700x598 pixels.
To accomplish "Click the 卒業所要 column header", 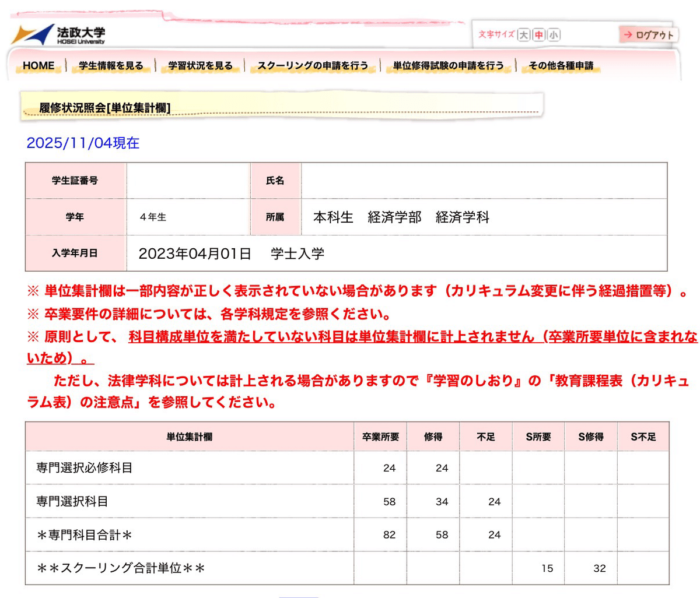I will point(380,435).
